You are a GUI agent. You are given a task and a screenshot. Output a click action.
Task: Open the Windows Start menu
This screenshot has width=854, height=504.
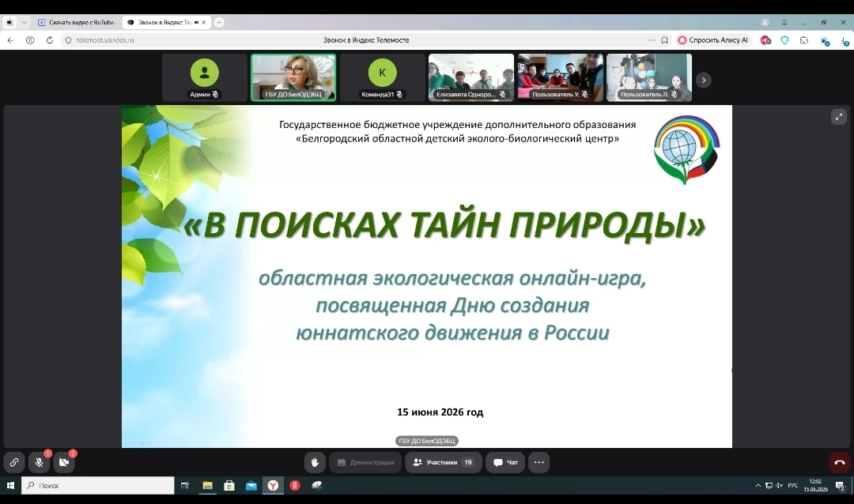(x=10, y=485)
